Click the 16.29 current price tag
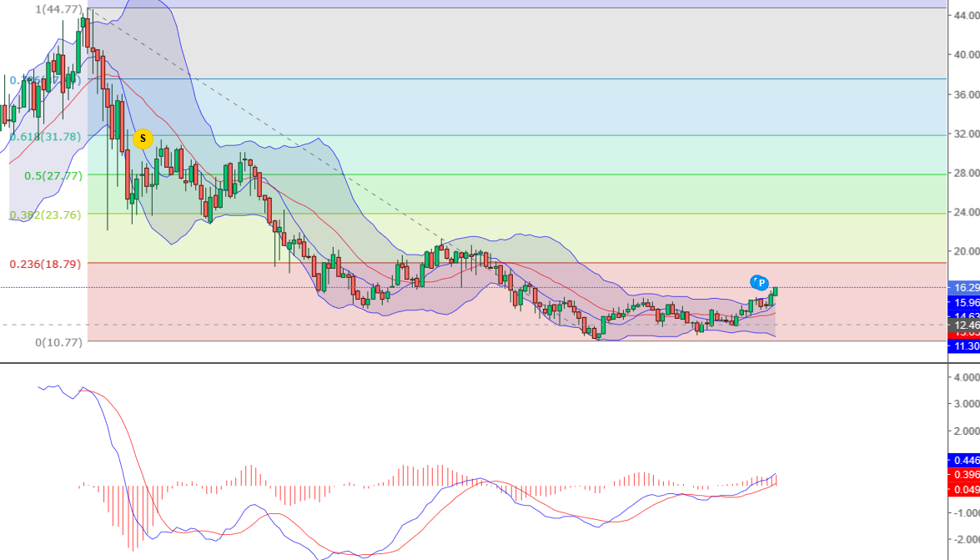980x560 pixels. click(964, 288)
